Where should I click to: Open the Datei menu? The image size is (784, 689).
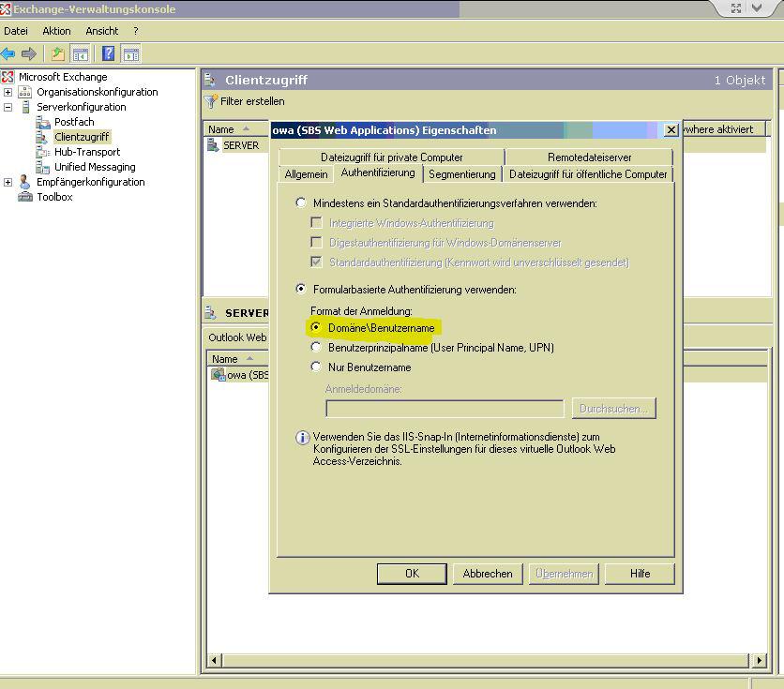(x=16, y=31)
